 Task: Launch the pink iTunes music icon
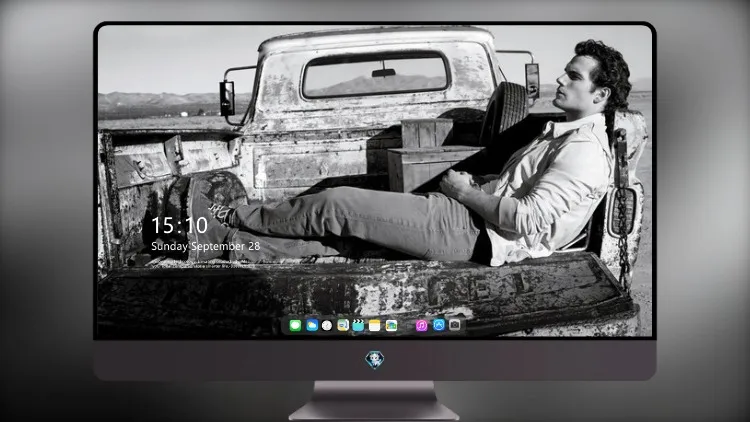coord(421,326)
